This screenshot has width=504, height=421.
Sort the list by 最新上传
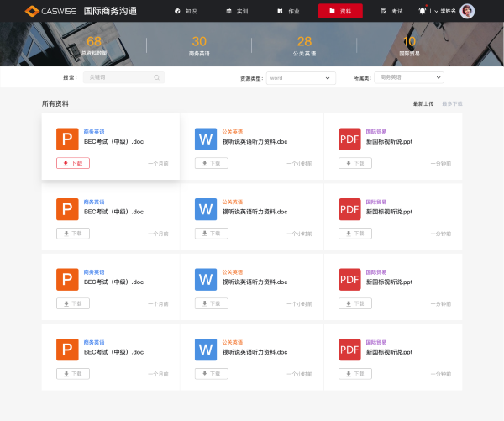(423, 103)
